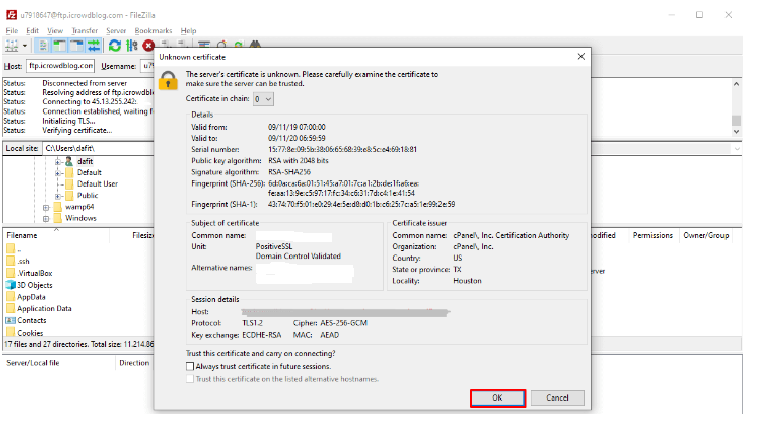Sort by the Filesize column
This screenshot has width=757, height=432.
coord(143,236)
